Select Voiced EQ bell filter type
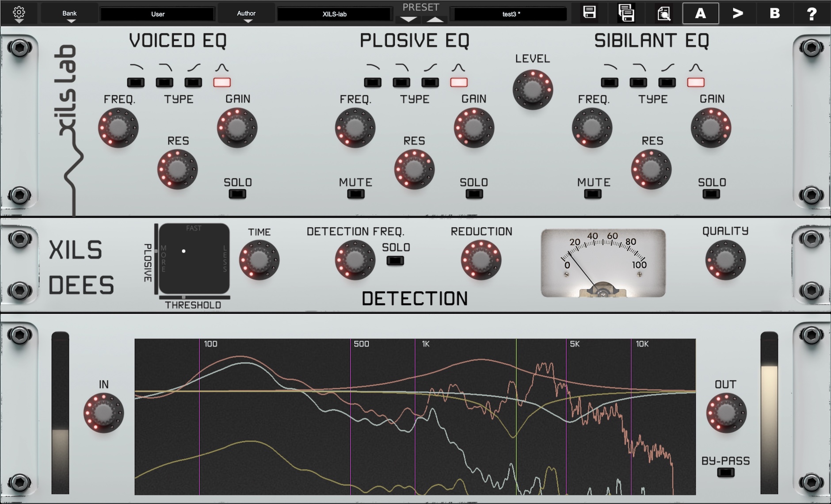 point(222,82)
